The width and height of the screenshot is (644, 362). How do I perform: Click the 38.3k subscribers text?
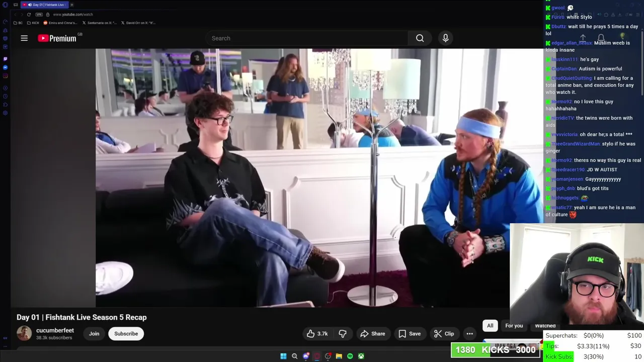click(54, 338)
